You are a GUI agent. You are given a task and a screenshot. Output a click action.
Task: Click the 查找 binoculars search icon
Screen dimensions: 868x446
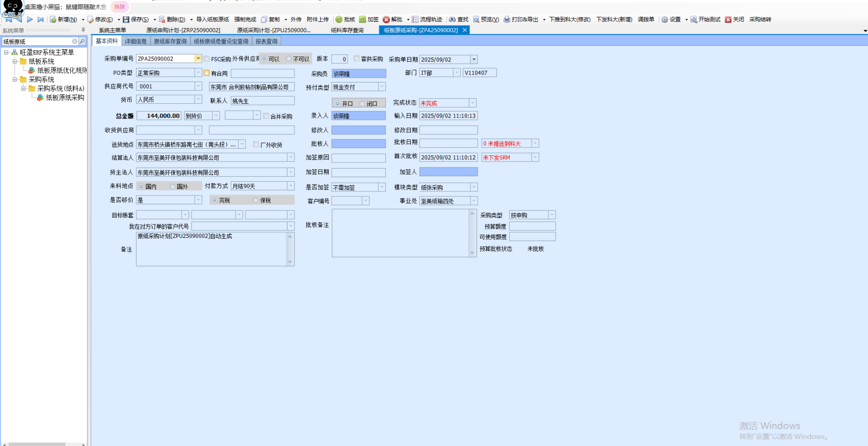452,19
